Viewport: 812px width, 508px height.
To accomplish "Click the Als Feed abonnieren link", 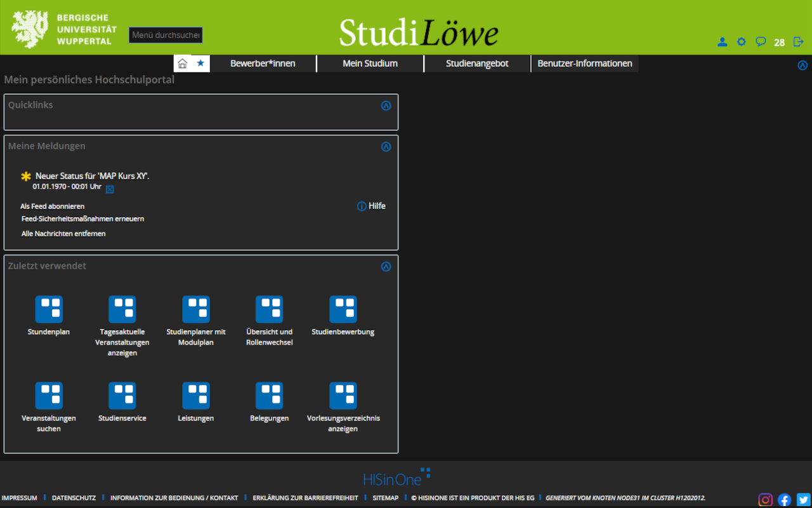I will coord(52,206).
